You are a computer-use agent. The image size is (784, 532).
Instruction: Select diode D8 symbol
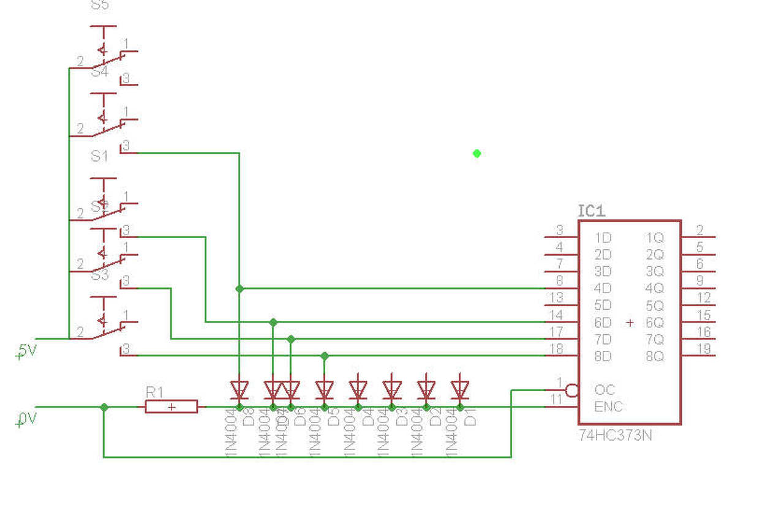pyautogui.click(x=239, y=389)
